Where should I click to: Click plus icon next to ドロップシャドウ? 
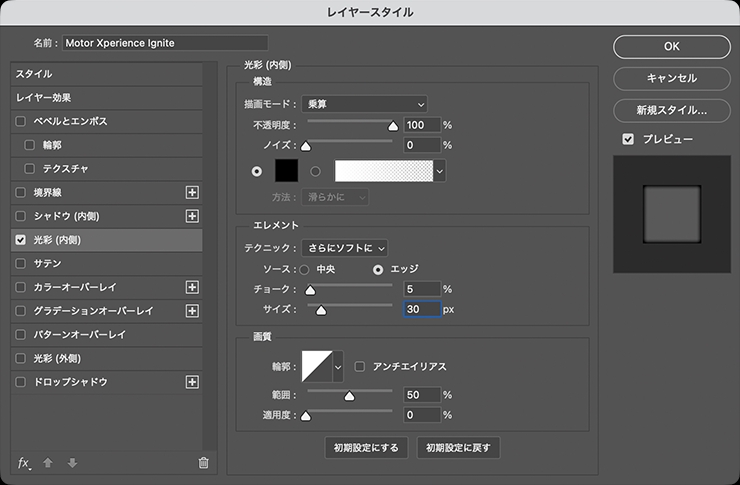point(193,382)
